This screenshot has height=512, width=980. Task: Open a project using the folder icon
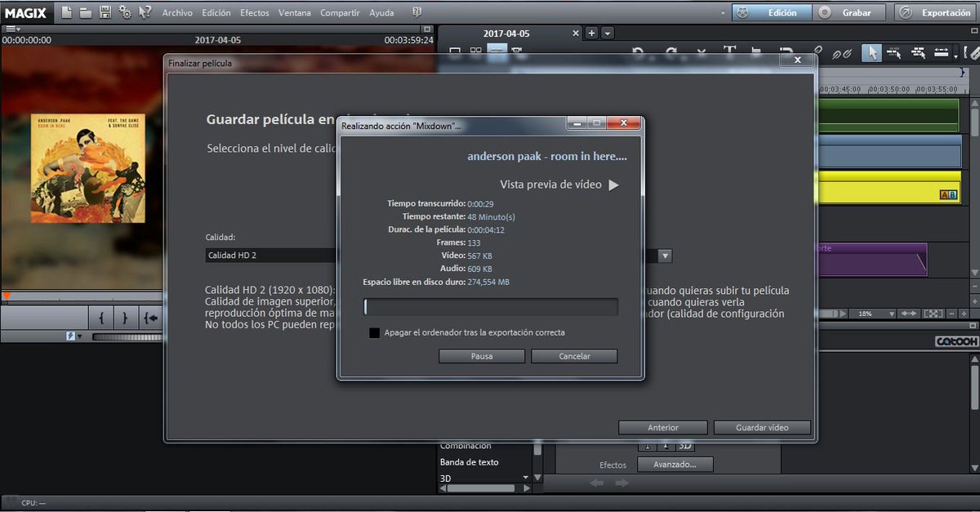point(85,12)
